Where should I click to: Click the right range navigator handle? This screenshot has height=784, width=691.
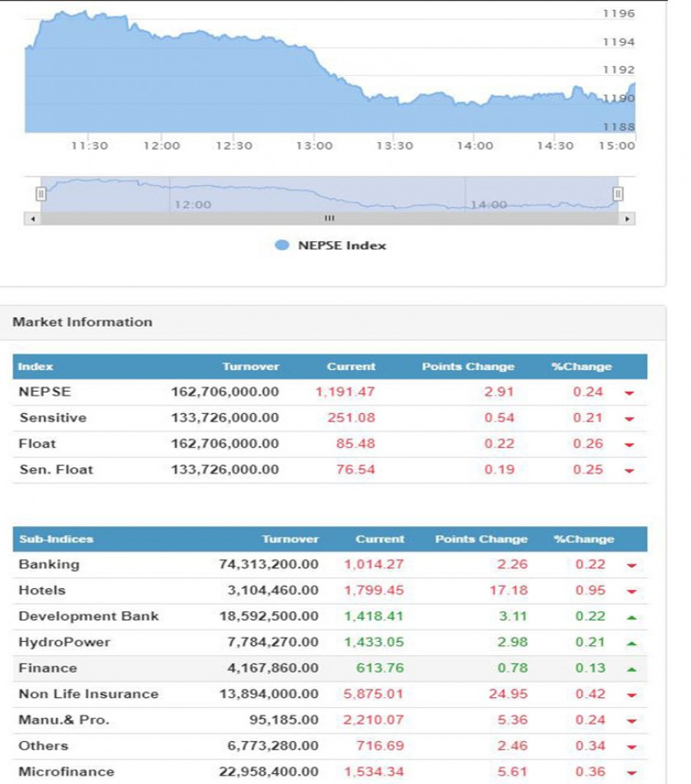tap(618, 194)
